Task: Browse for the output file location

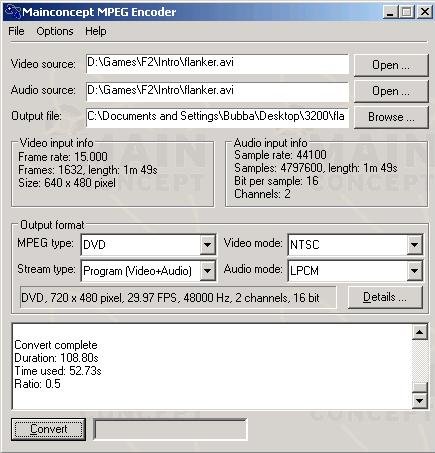Action: tap(391, 117)
